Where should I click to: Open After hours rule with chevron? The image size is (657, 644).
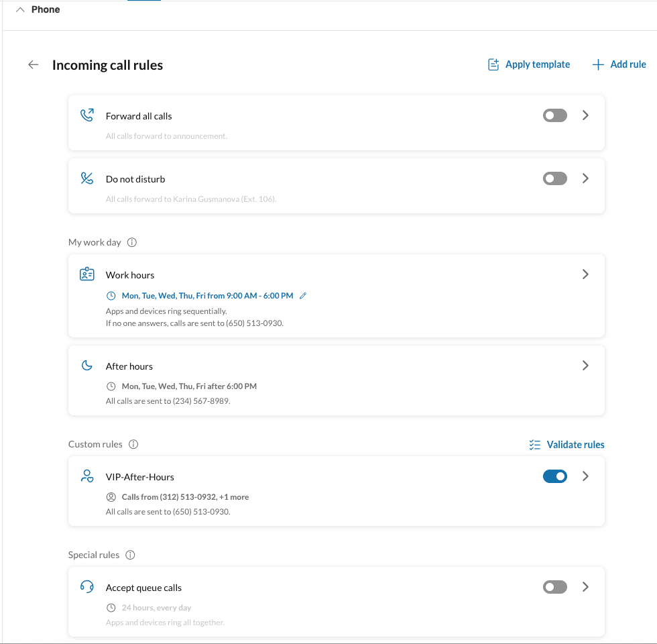point(585,366)
